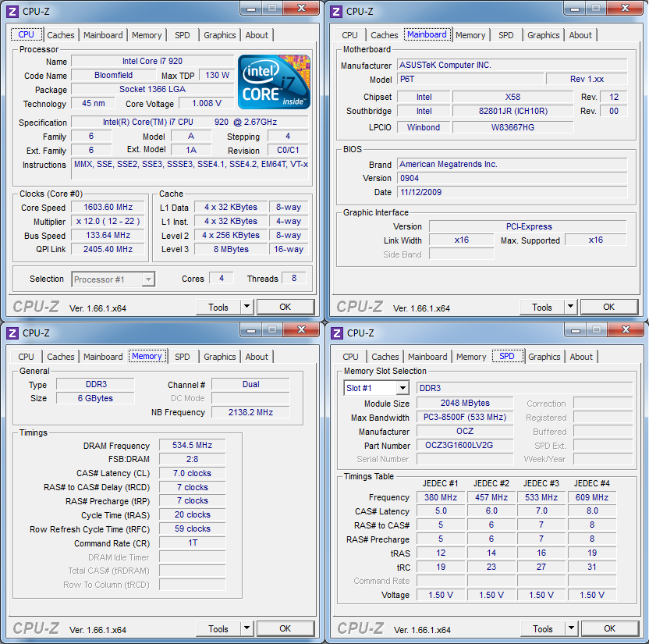This screenshot has width=649, height=644.
Task: Click the Command Rate value 1T
Action: pyautogui.click(x=193, y=543)
